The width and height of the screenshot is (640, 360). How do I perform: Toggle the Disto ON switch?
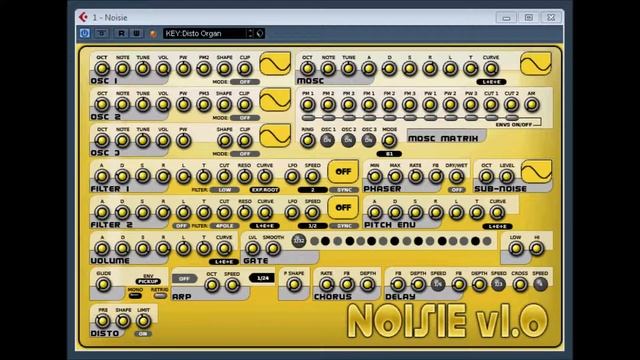tap(143, 333)
